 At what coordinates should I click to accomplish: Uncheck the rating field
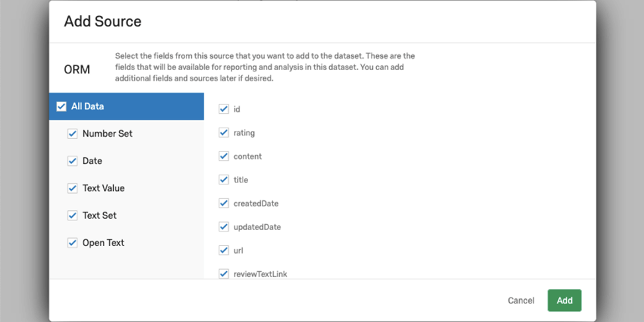coord(223,133)
